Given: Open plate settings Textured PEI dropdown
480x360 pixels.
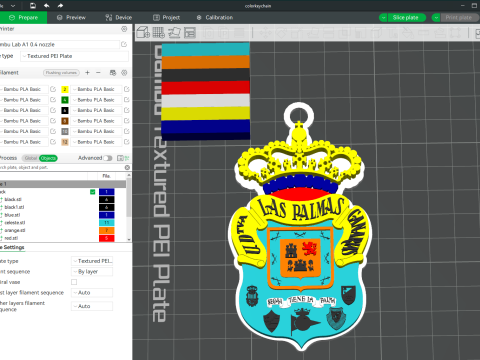Looking at the screenshot, I should pyautogui.click(x=92, y=261).
